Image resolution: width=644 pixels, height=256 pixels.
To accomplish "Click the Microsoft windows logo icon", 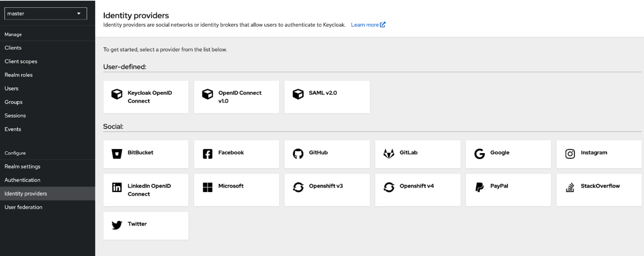I will click(x=208, y=187).
